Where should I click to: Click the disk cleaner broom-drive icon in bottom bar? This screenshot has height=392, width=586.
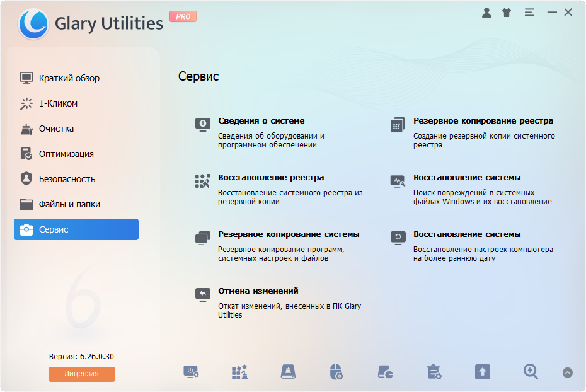[x=288, y=372]
